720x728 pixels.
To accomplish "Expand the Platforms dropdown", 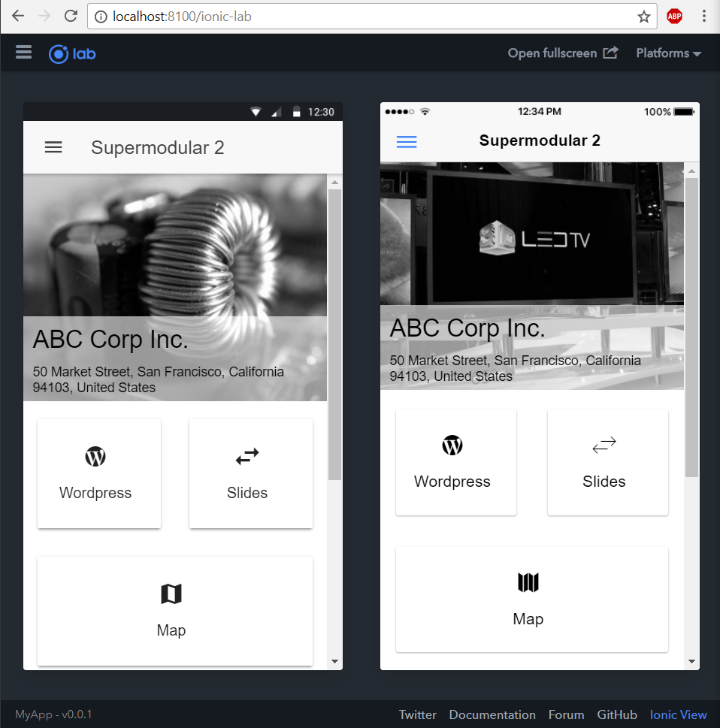I will point(668,53).
